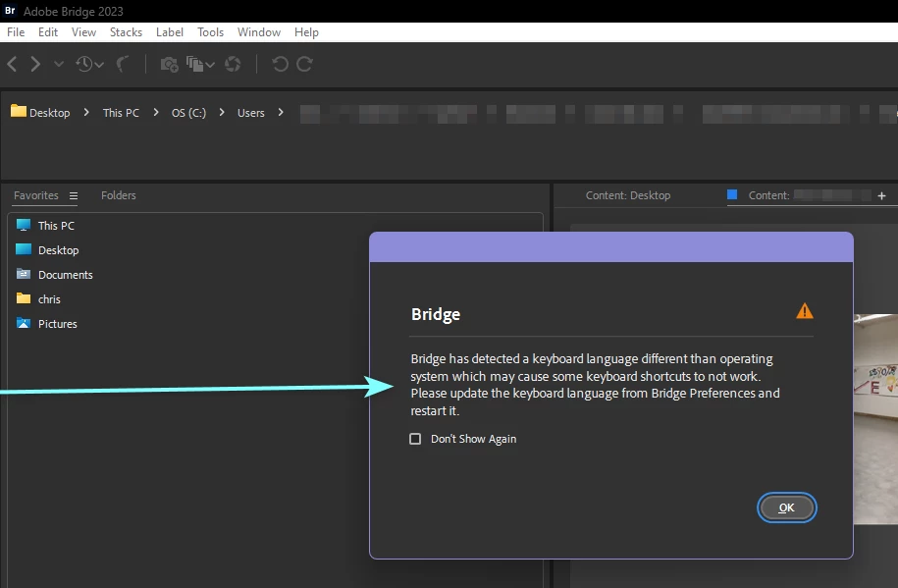Click the yellow chris folder icon
The image size is (898, 588).
click(24, 298)
